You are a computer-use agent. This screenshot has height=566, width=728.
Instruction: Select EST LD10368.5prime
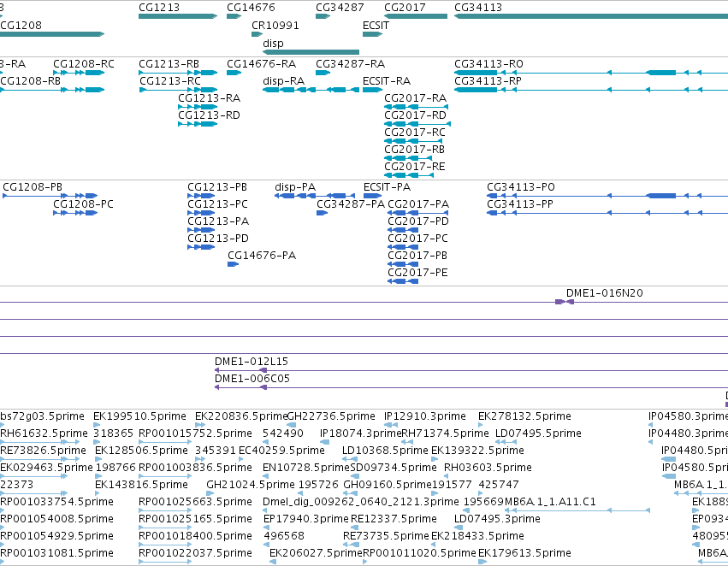point(385,451)
